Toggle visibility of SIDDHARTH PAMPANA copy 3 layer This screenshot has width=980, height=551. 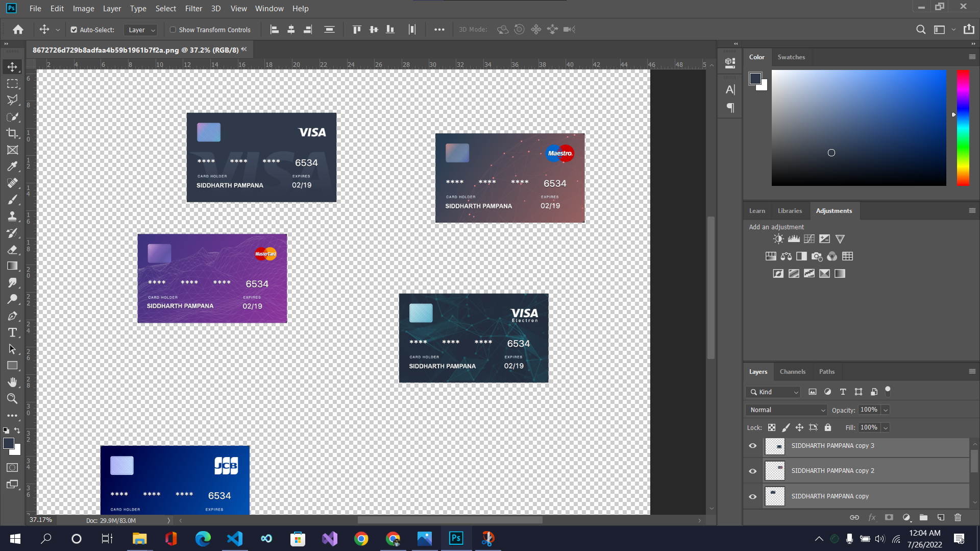(752, 445)
